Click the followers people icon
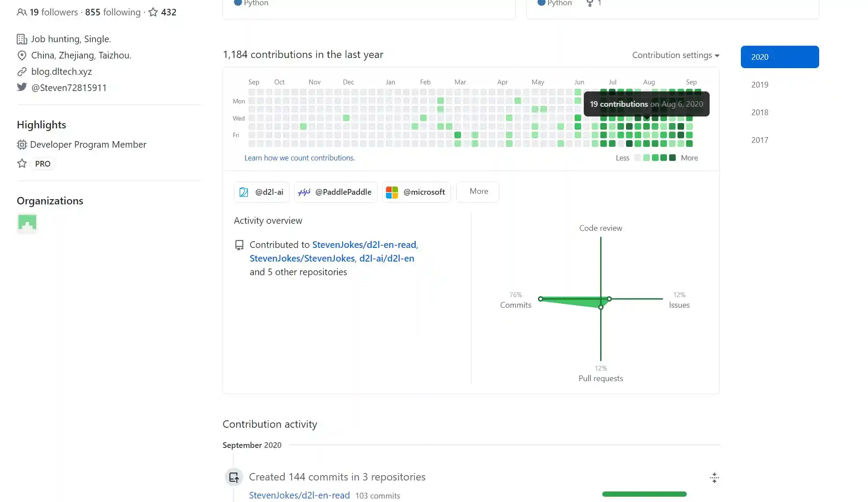The image size is (868, 502). (22, 12)
